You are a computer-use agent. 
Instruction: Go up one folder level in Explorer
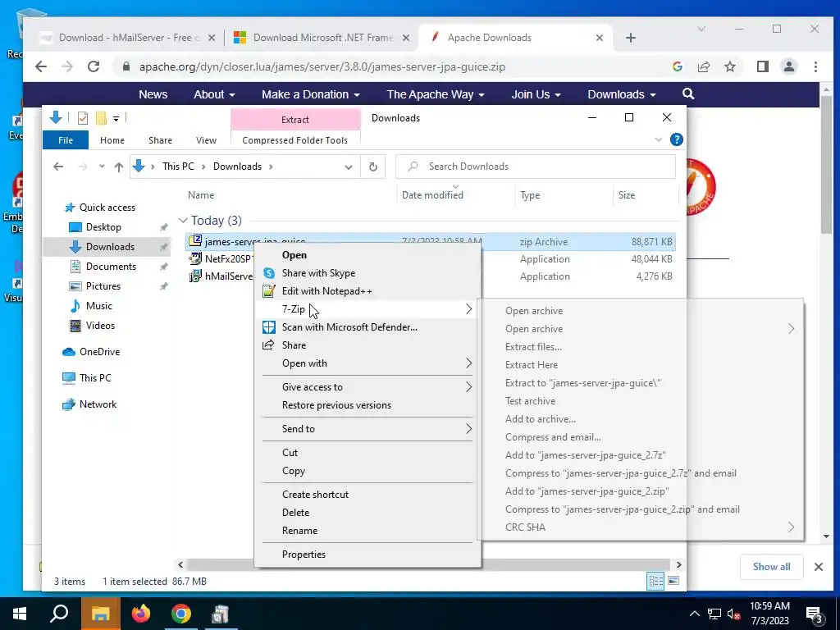click(119, 167)
